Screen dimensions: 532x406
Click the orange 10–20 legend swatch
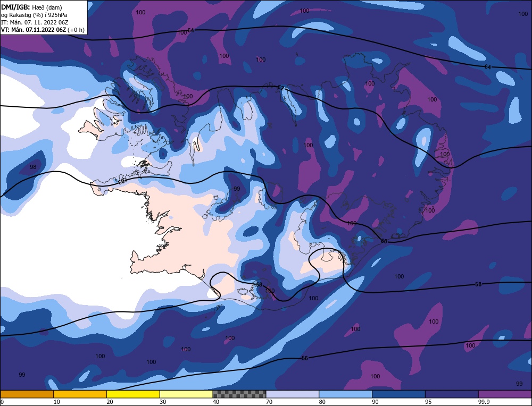pyautogui.click(x=80, y=394)
